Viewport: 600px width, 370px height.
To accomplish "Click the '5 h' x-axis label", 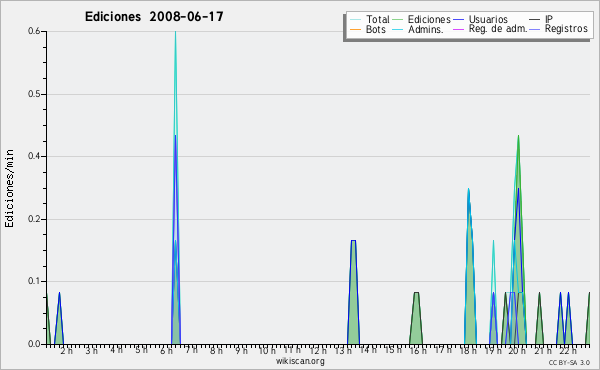I will pos(141,350).
